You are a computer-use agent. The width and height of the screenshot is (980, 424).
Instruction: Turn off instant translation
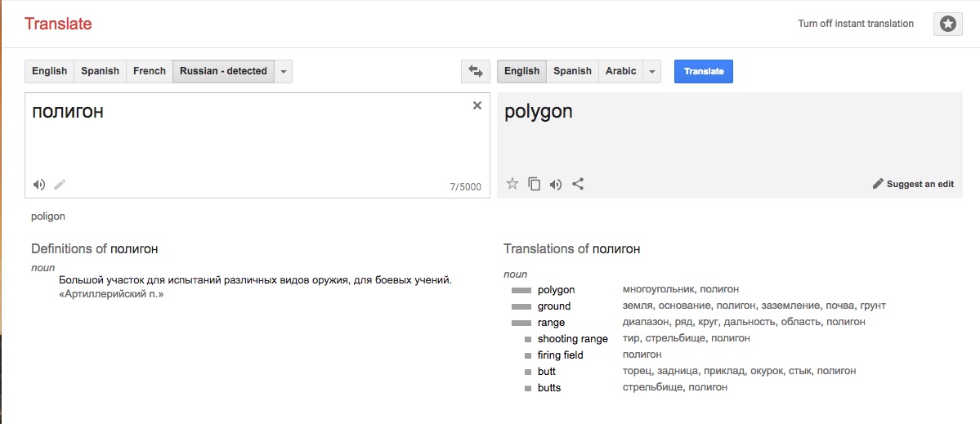[x=856, y=24]
